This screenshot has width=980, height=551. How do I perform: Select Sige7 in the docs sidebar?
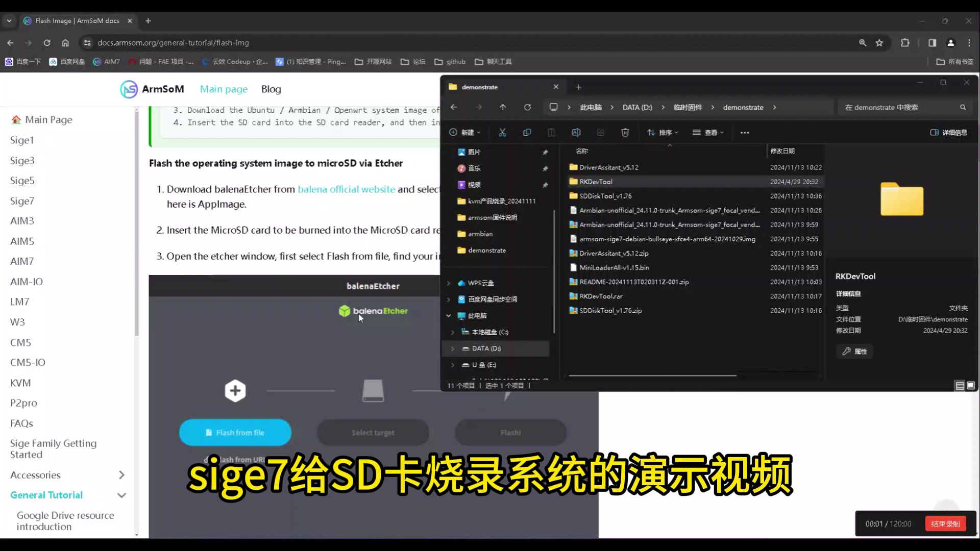coord(22,201)
